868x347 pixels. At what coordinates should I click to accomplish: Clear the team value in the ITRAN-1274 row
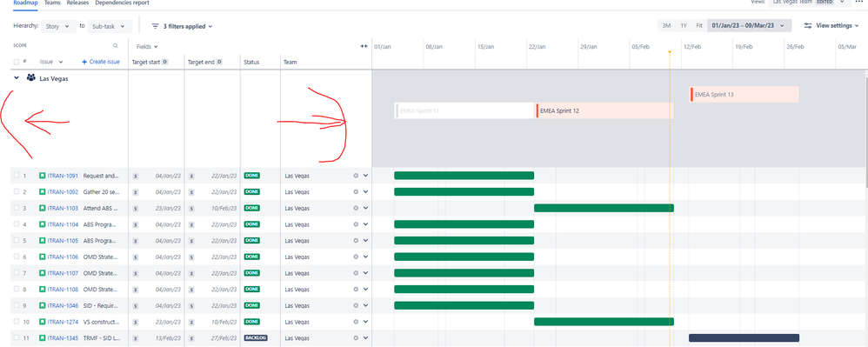click(x=356, y=322)
